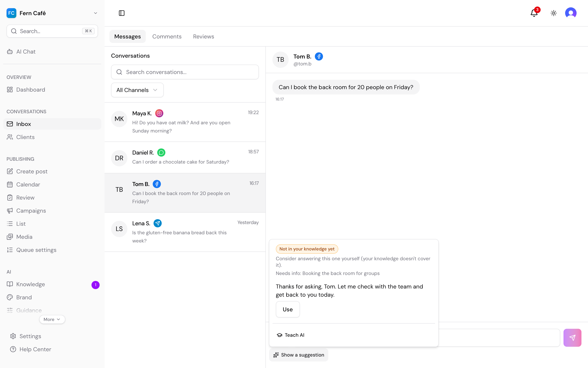Switch theme using the sun icon
Viewport: 588px width, 368px height.
[x=554, y=13]
